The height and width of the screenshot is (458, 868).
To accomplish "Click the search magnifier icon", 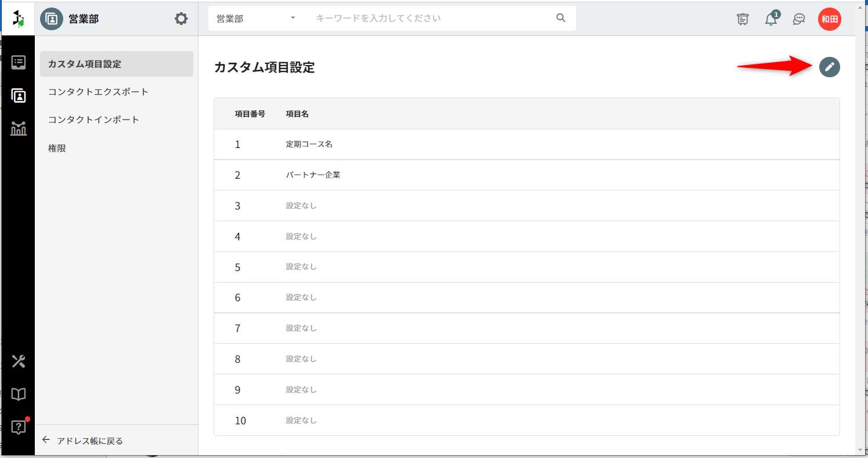I will click(560, 18).
